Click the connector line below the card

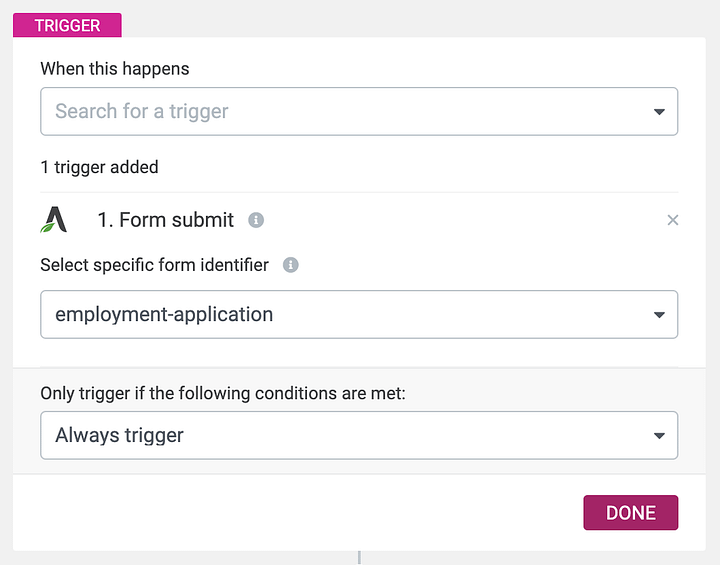(x=359, y=558)
